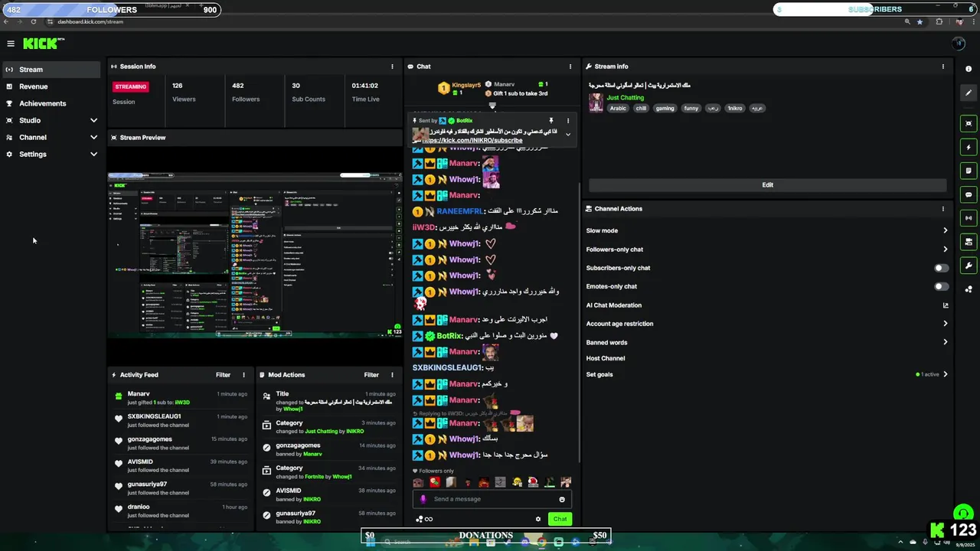Open Activity Feed three-dot menu

pyautogui.click(x=243, y=375)
